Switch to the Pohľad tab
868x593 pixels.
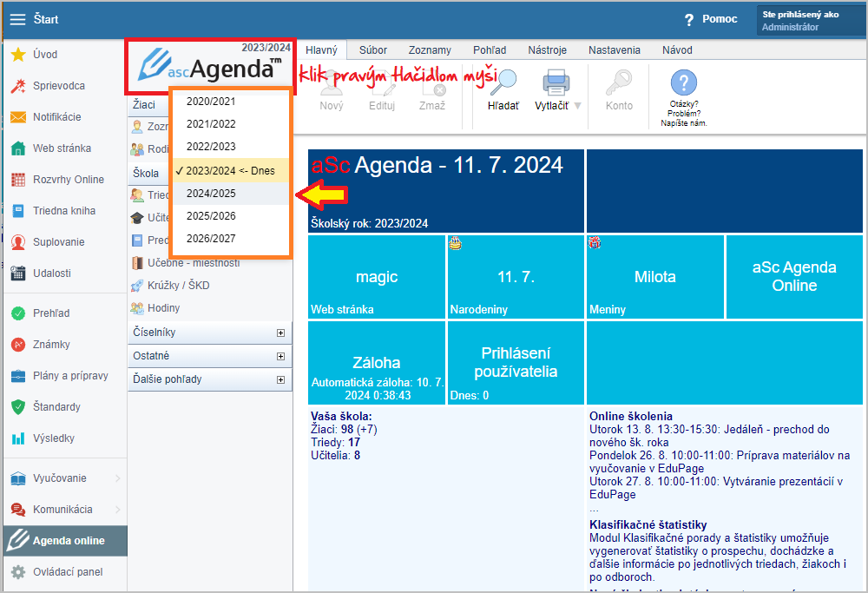coord(490,49)
